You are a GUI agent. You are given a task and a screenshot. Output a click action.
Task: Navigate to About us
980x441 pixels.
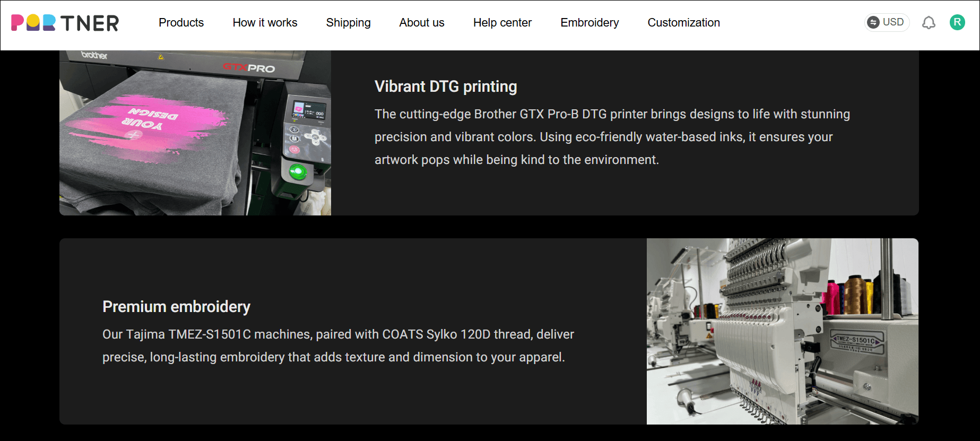pos(422,23)
